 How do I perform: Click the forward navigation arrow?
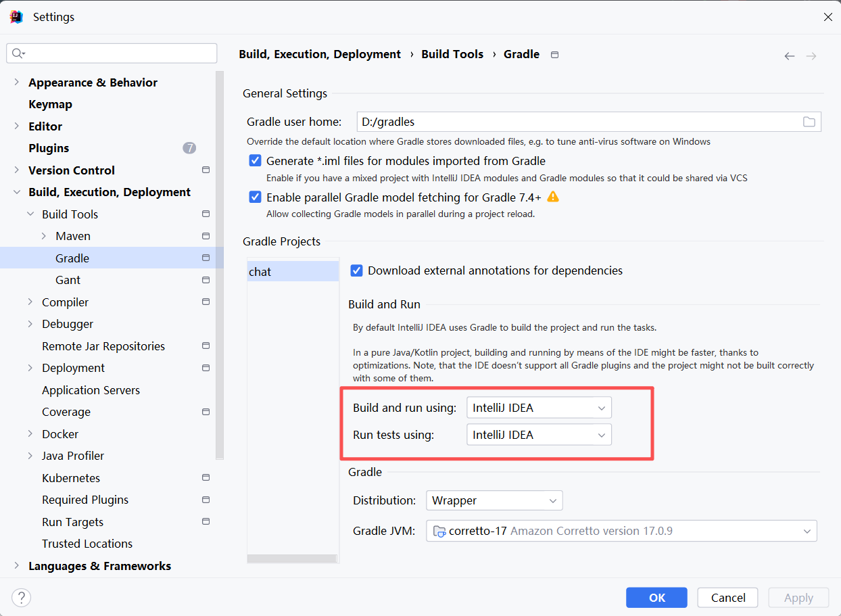pos(811,56)
